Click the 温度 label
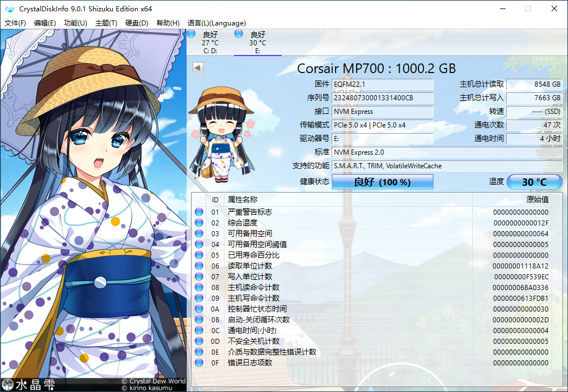The width and height of the screenshot is (568, 392). click(496, 181)
